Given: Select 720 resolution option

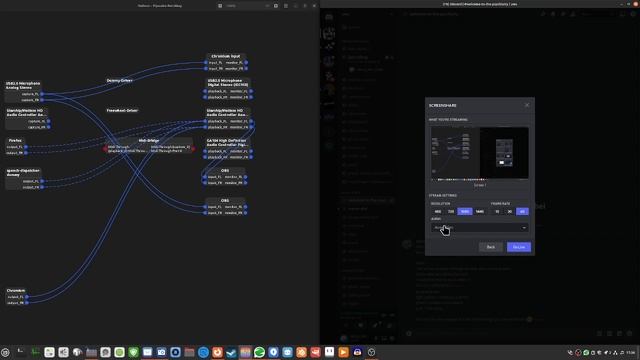Looking at the screenshot, I should [451, 211].
